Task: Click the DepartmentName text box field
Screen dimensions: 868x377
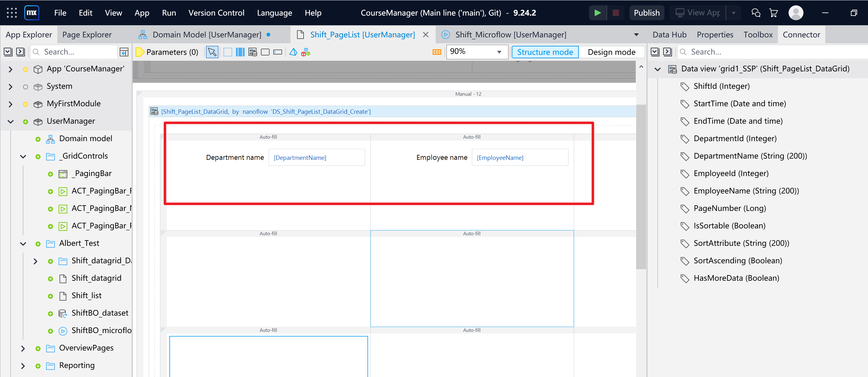Action: (x=316, y=157)
